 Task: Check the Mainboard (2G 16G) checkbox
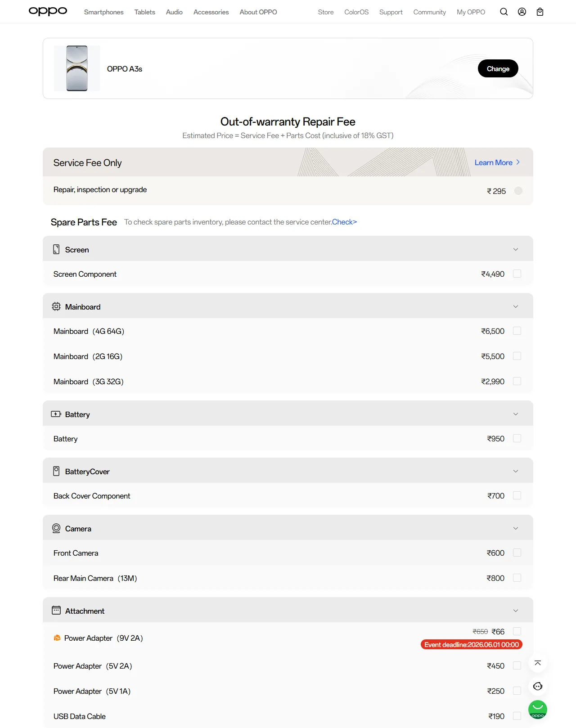coord(517,356)
